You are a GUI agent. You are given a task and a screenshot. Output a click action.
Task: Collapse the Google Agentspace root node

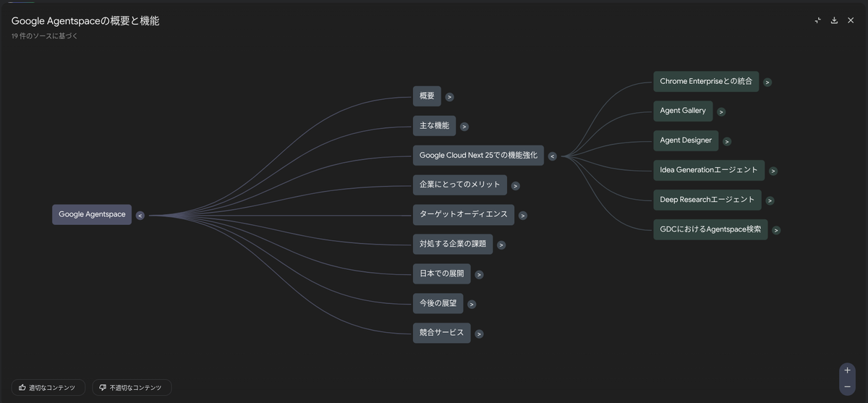pyautogui.click(x=140, y=215)
